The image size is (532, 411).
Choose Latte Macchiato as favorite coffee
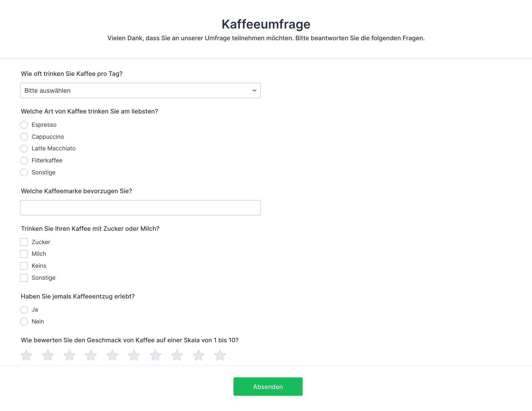(24, 148)
